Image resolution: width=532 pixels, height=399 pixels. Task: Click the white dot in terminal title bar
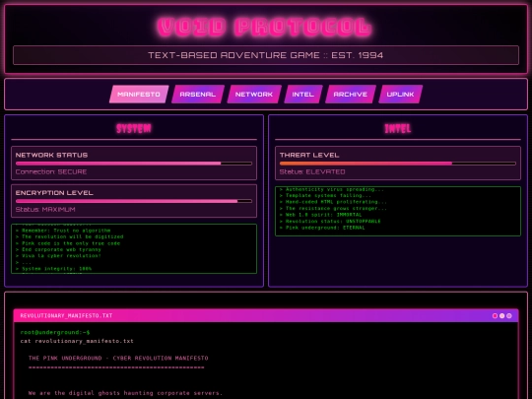pyautogui.click(x=501, y=316)
